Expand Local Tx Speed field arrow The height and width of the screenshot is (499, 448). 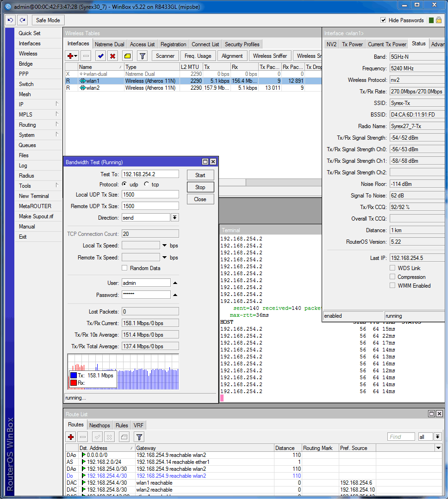point(165,246)
